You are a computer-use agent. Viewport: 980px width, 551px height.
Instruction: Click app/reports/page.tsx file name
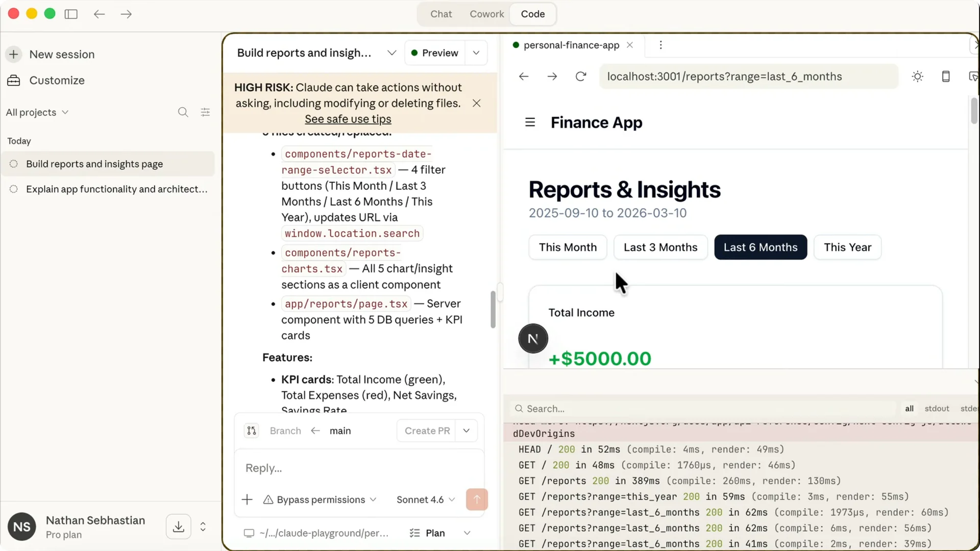(346, 304)
